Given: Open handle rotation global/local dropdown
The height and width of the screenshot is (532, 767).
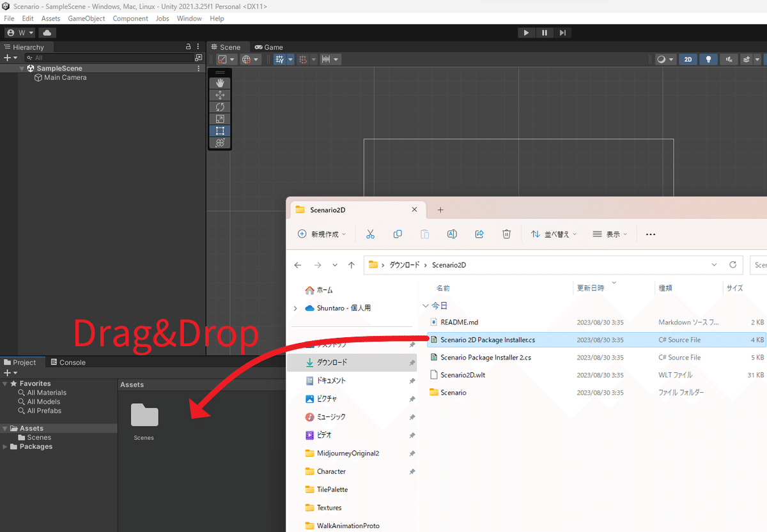Looking at the screenshot, I should coord(251,59).
